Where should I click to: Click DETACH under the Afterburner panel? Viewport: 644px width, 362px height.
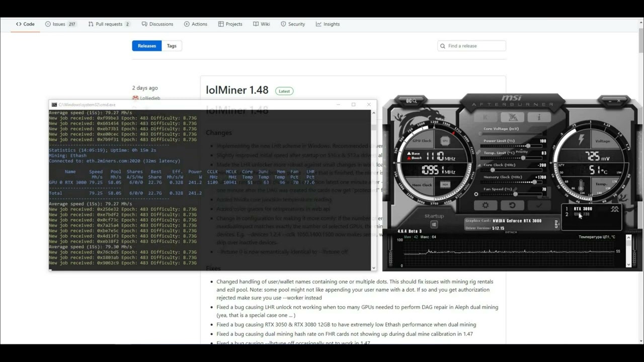511,232
